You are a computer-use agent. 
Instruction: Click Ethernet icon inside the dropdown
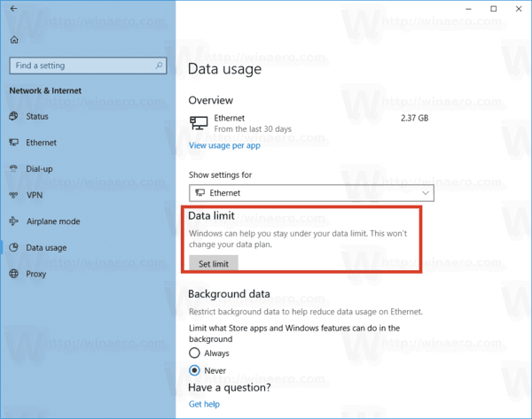(x=199, y=192)
